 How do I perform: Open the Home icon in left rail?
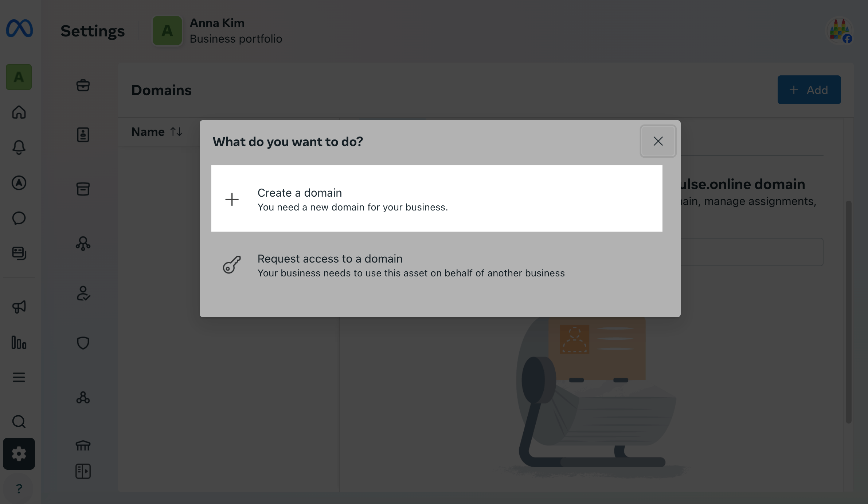19,112
